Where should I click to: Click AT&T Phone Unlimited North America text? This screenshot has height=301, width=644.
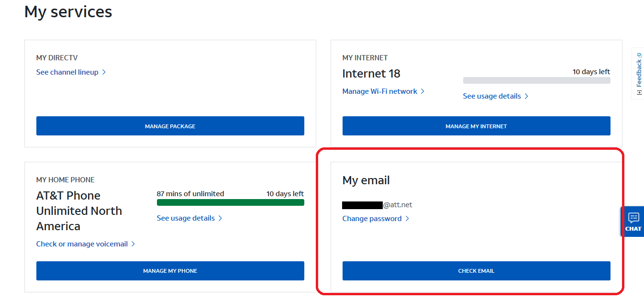click(79, 211)
